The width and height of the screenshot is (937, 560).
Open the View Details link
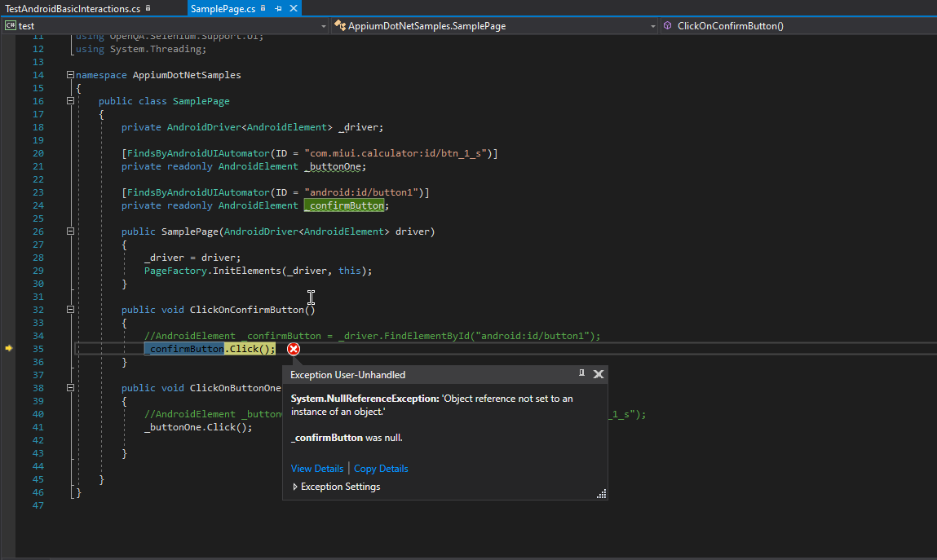coord(317,469)
